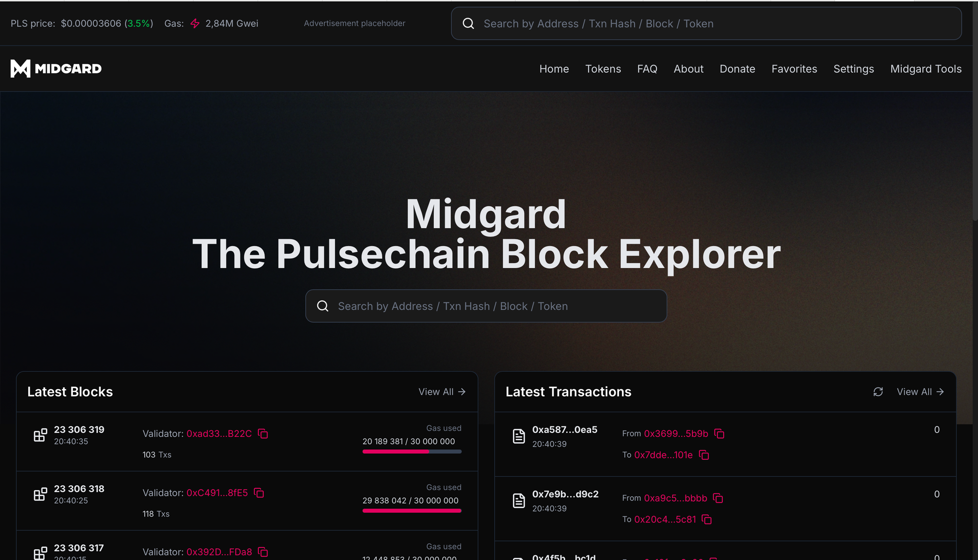This screenshot has width=978, height=560.
Task: Open Midgard Tools in navigation
Action: tap(926, 69)
